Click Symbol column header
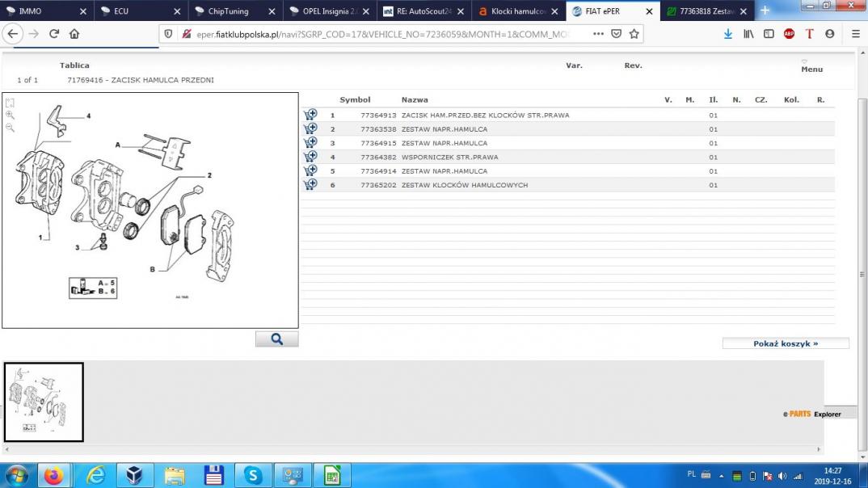Image resolution: width=868 pixels, height=488 pixels. 355,99
